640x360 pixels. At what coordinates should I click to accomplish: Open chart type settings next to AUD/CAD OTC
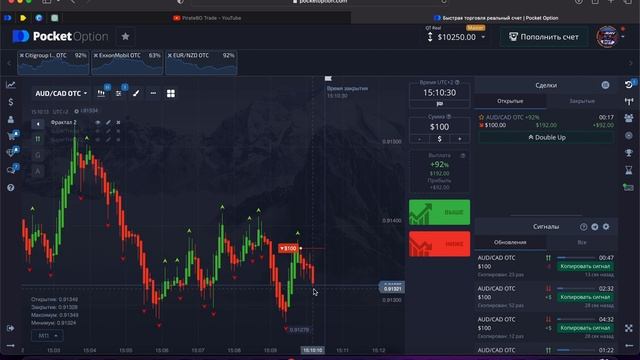tap(101, 93)
